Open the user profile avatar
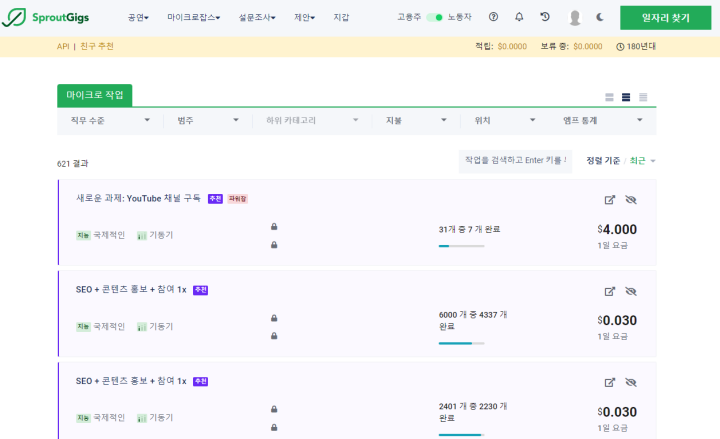The width and height of the screenshot is (720, 439). pyautogui.click(x=574, y=17)
